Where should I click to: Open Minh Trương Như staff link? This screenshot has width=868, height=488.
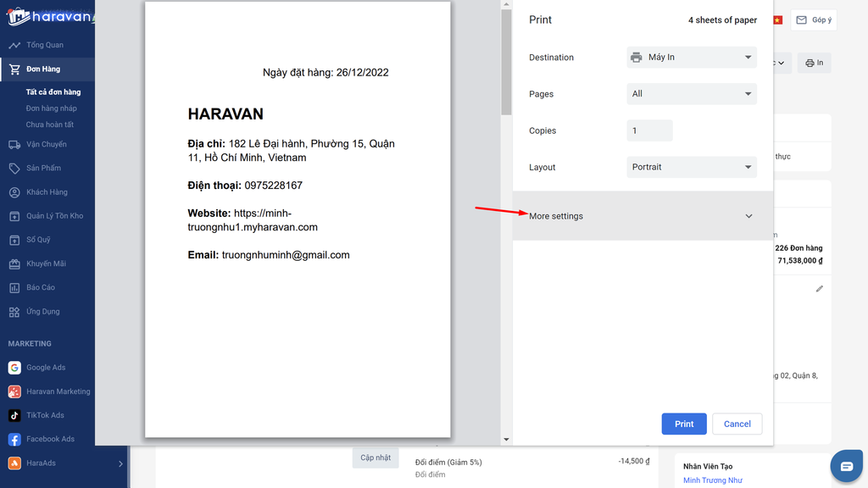point(712,480)
